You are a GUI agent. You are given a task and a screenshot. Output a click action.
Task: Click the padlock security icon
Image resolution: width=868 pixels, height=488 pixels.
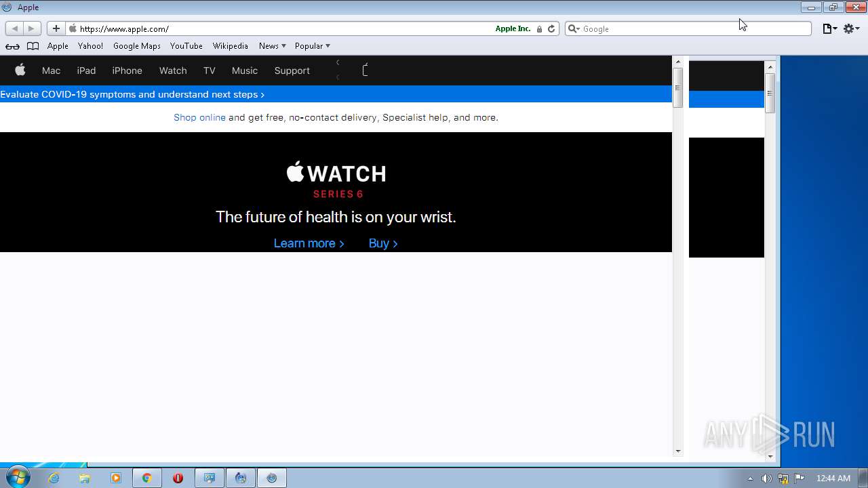(x=540, y=28)
